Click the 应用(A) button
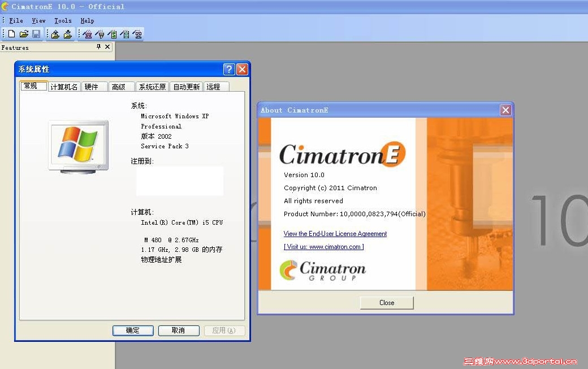Viewport: 588px width, 369px height. click(x=224, y=331)
